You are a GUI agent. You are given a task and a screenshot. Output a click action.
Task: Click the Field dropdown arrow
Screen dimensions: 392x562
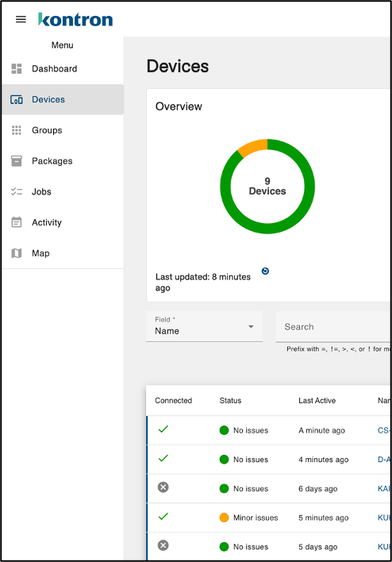(251, 326)
